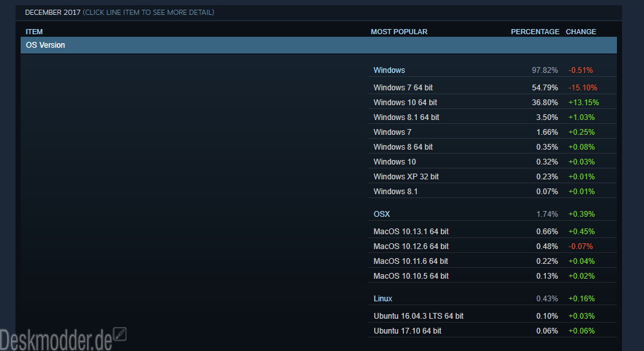The image size is (644, 351).
Task: Click the 0.43% Linux percentage
Action: 547,299
